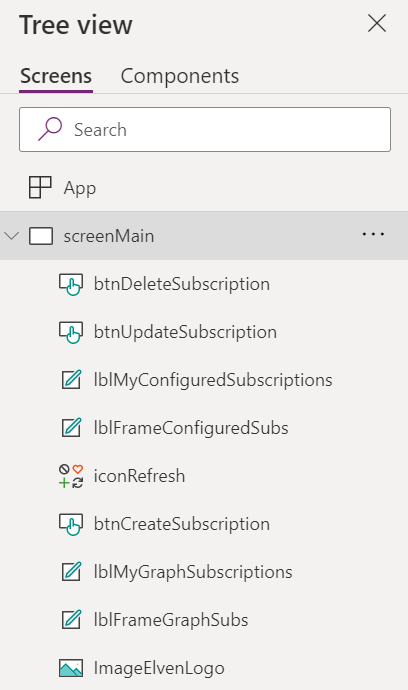The image size is (408, 690).
Task: Click the icon control glyph beside iconRefresh
Action: (71, 476)
